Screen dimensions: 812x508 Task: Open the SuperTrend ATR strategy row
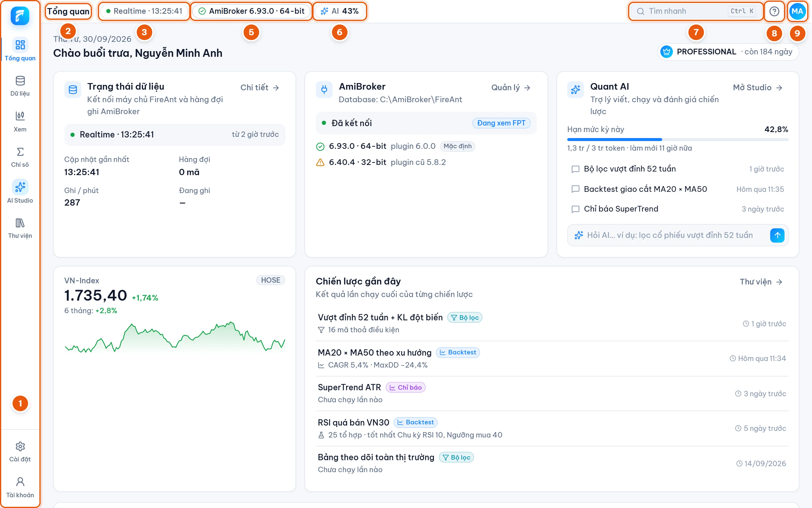[552, 394]
